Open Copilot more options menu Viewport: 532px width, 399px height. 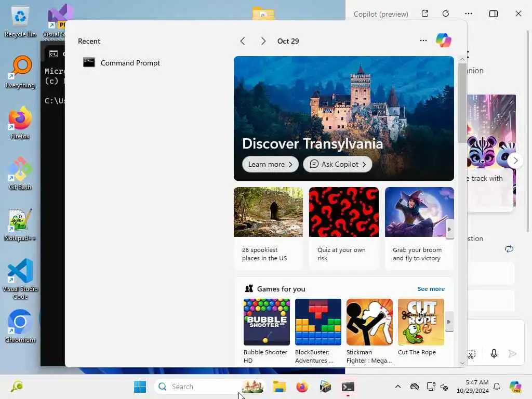(x=469, y=14)
